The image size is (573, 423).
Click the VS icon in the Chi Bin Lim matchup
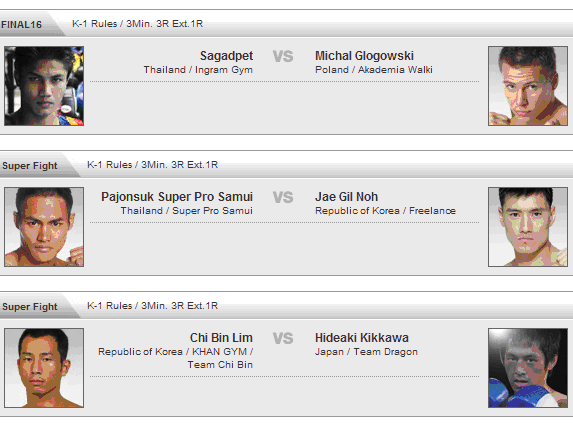coord(283,338)
